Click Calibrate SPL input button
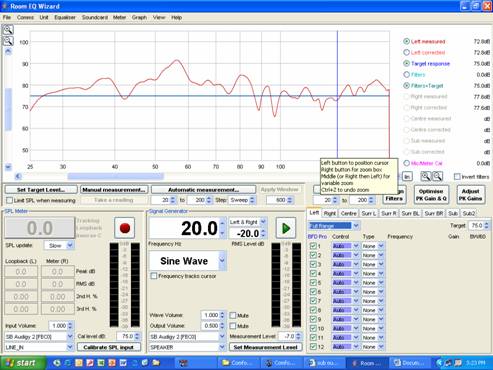Screen dimensions: 493x370 tap(109, 347)
